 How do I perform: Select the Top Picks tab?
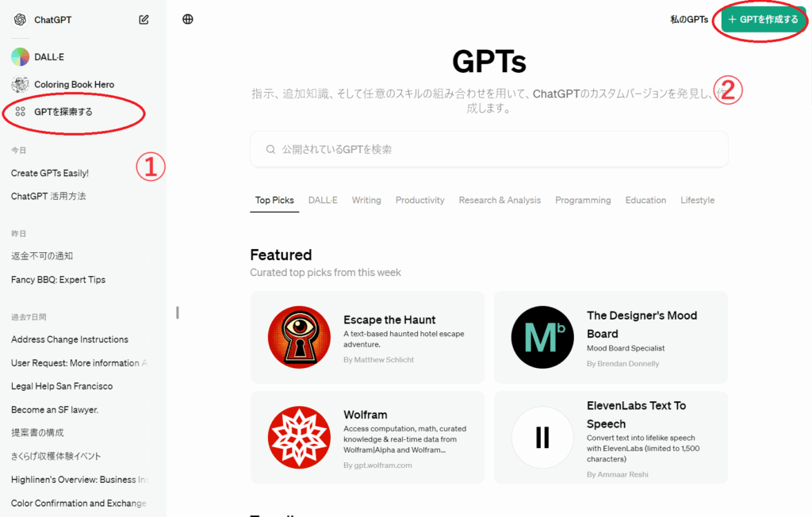[274, 200]
